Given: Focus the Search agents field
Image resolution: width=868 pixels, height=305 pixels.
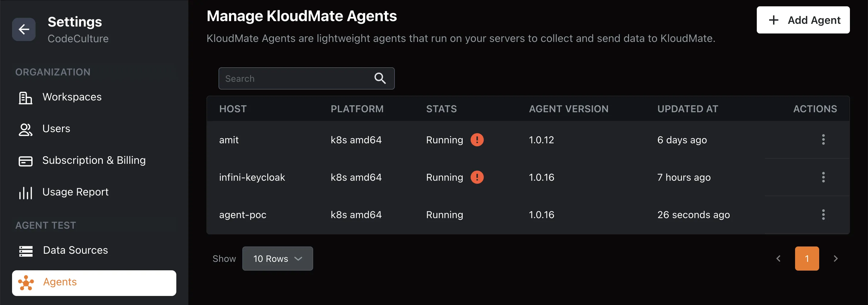Looking at the screenshot, I should point(306,78).
